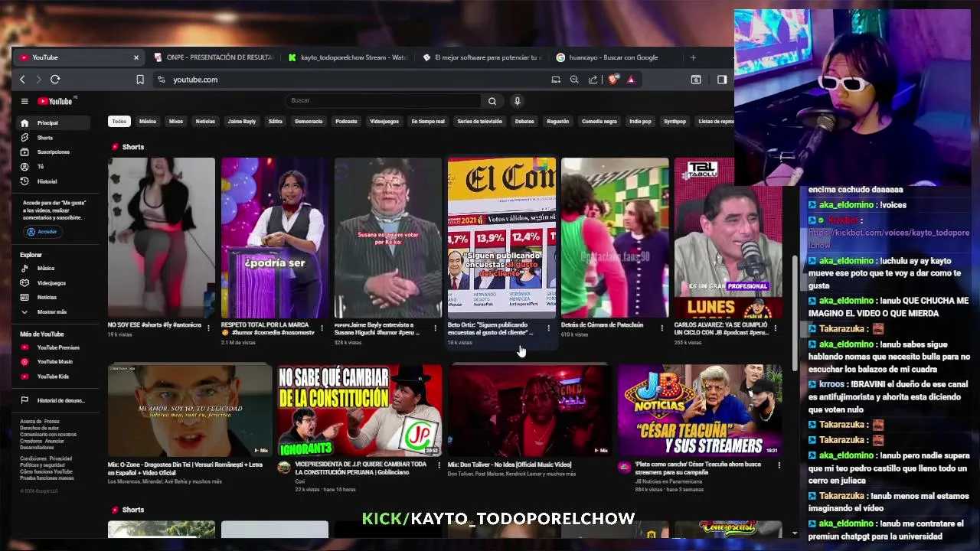Switch to El mejor software tab

point(482,57)
